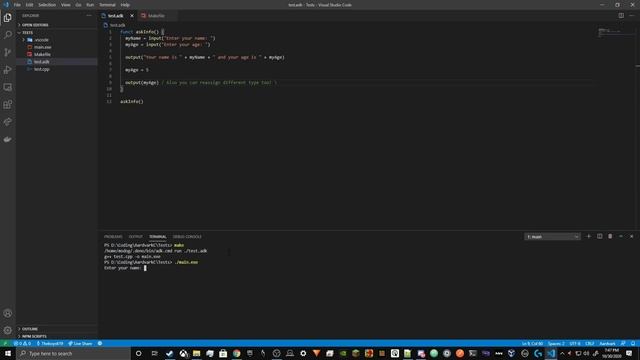Open the Go menu
Image resolution: width=640 pixels, height=360 pixels.
[x=78, y=5]
